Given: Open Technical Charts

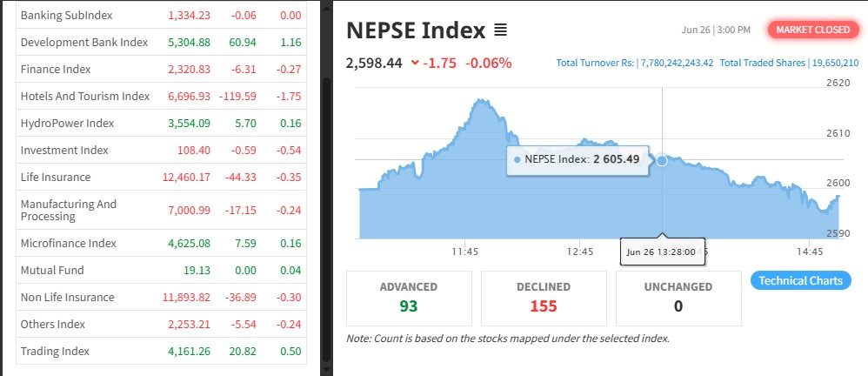Looking at the screenshot, I should [x=800, y=280].
